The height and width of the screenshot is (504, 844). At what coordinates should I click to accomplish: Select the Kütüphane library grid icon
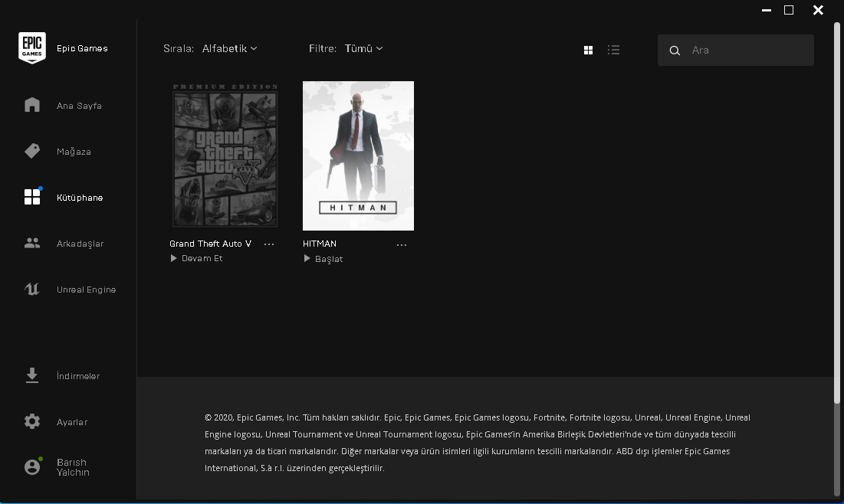coord(31,197)
